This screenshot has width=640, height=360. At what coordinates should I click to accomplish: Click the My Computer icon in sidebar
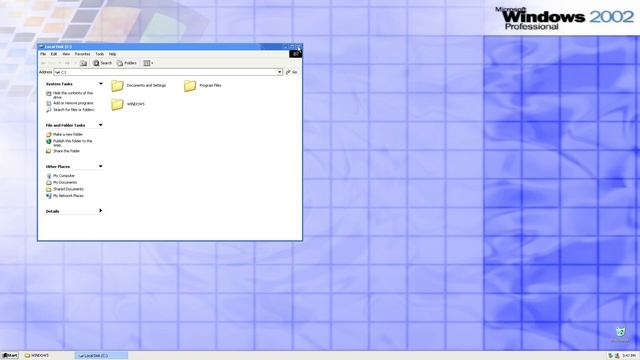49,176
